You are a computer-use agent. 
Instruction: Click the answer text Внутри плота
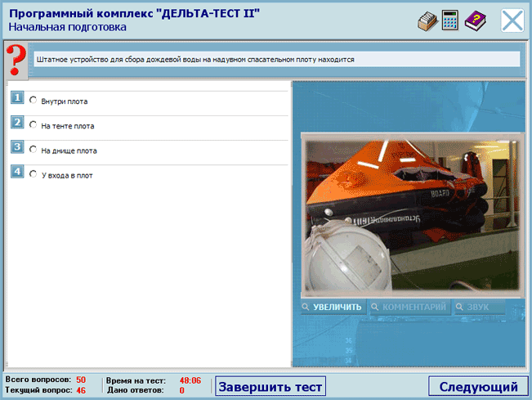coord(65,101)
